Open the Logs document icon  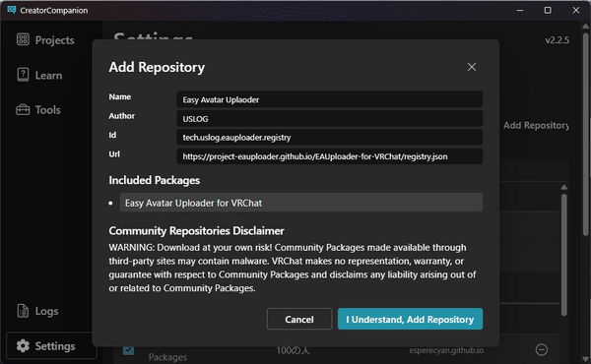click(23, 311)
